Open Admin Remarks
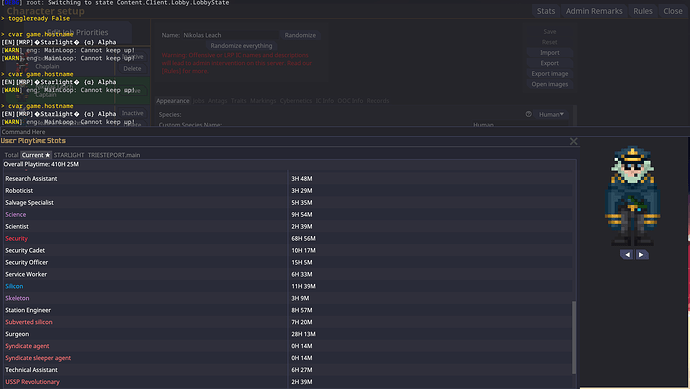 pos(594,11)
